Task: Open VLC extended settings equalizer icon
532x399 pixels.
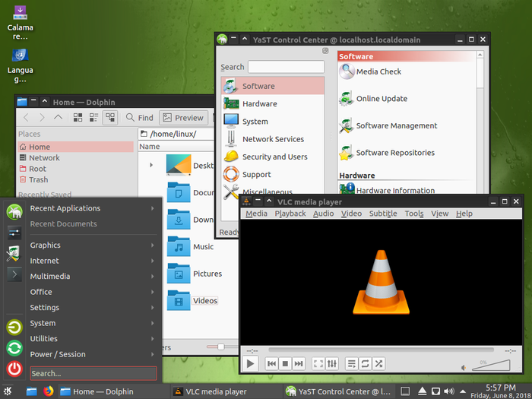Action: 332,364
